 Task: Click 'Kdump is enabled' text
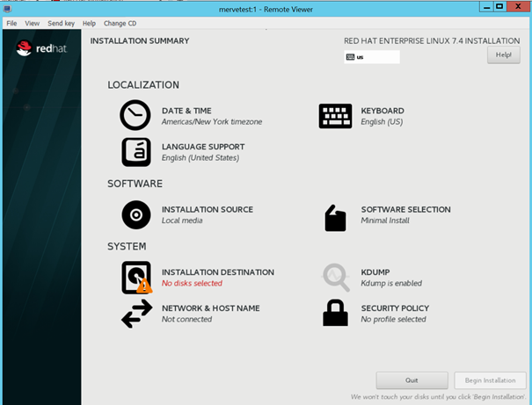click(391, 283)
